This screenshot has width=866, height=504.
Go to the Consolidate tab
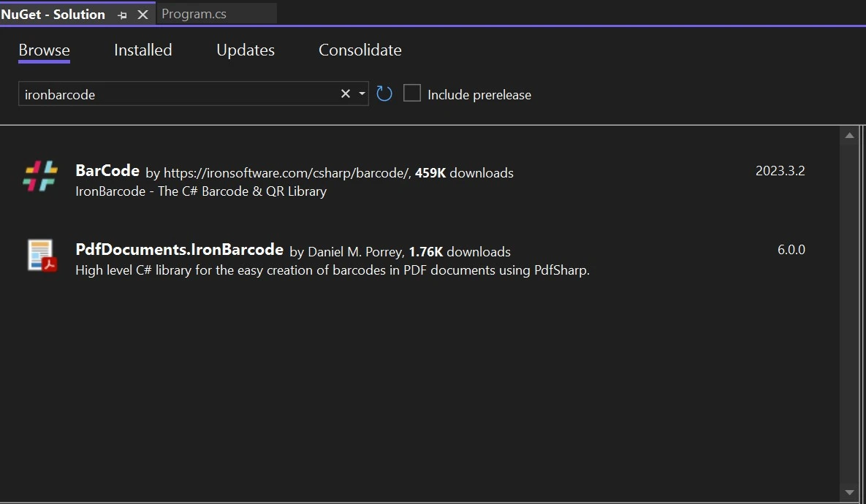pos(360,50)
